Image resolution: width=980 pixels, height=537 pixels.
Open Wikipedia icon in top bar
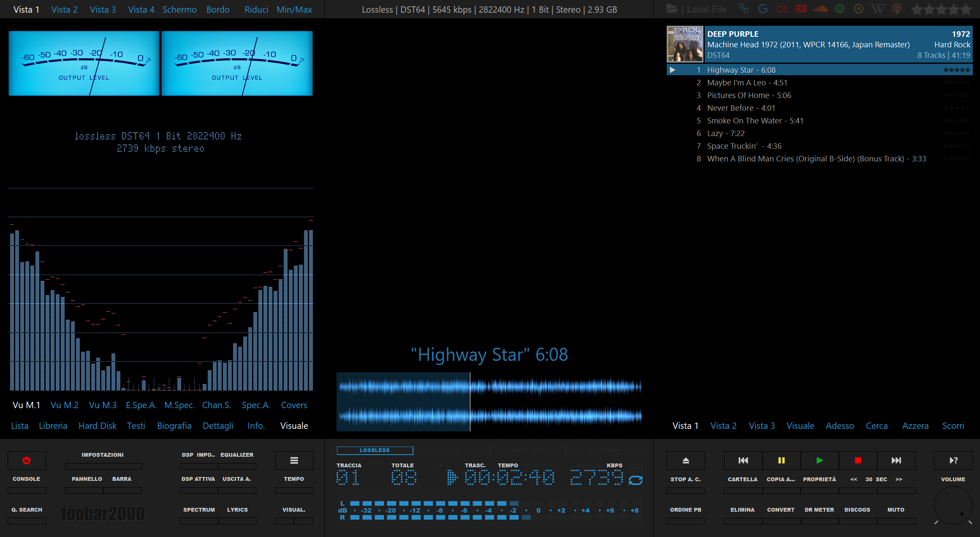[877, 9]
